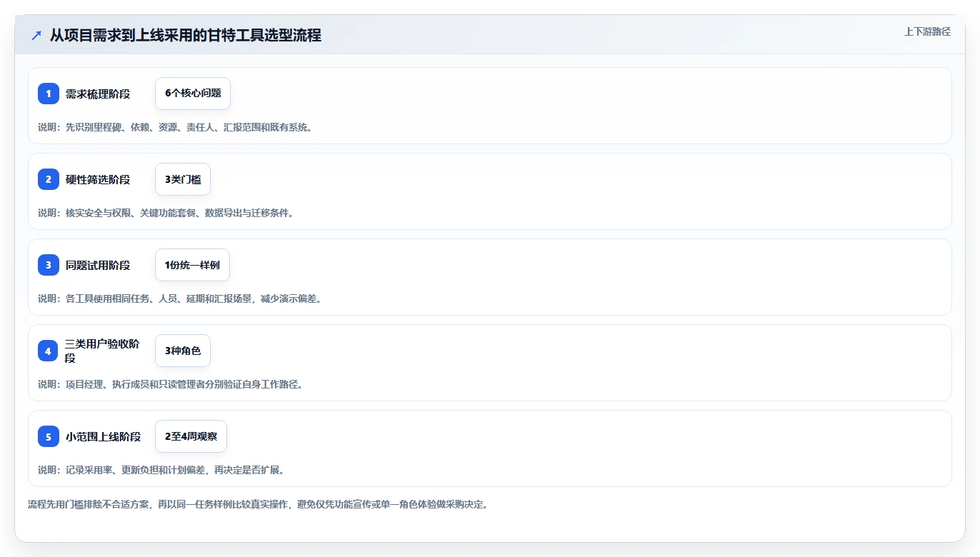Select the 3类门槛 pill
Image resolution: width=980 pixels, height=557 pixels.
click(183, 179)
